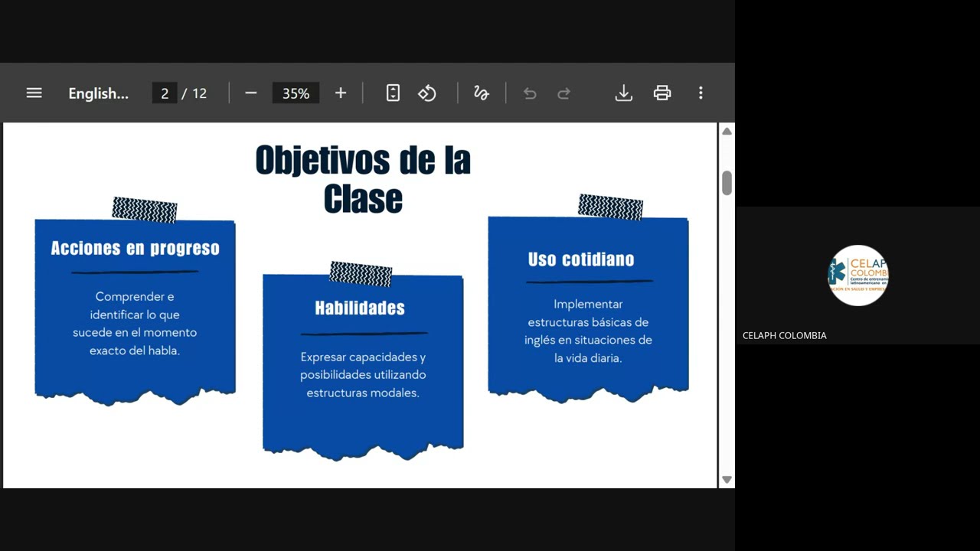Print the PDF document
This screenshot has width=980, height=551.
662,93
